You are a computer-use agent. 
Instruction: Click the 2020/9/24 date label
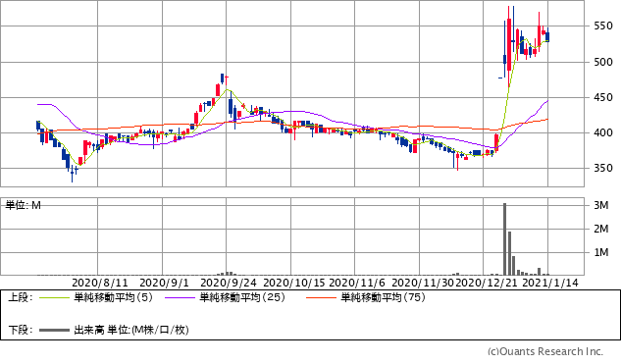pos(229,283)
